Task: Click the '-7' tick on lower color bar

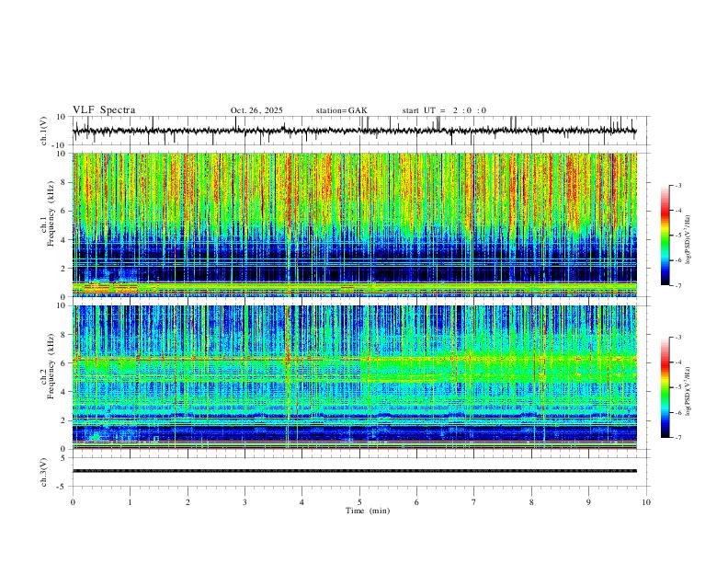Action: [x=677, y=438]
